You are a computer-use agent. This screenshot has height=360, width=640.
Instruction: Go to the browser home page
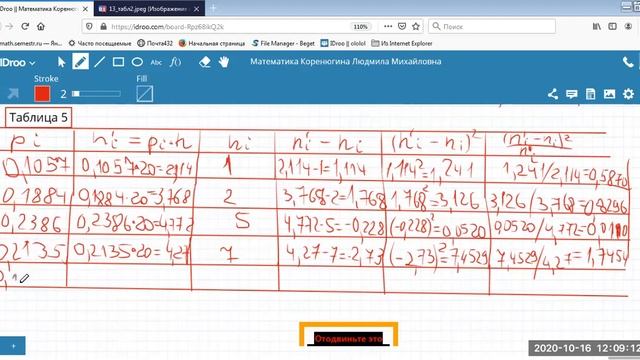coord(41,27)
